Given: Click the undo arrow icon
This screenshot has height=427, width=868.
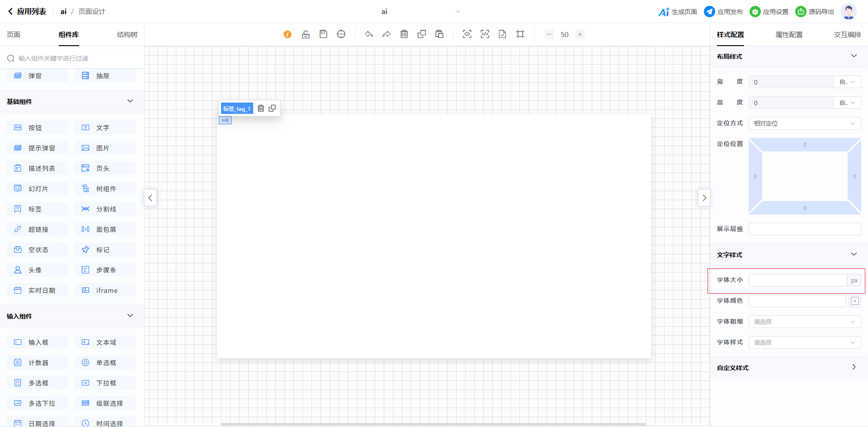Looking at the screenshot, I should pos(369,34).
